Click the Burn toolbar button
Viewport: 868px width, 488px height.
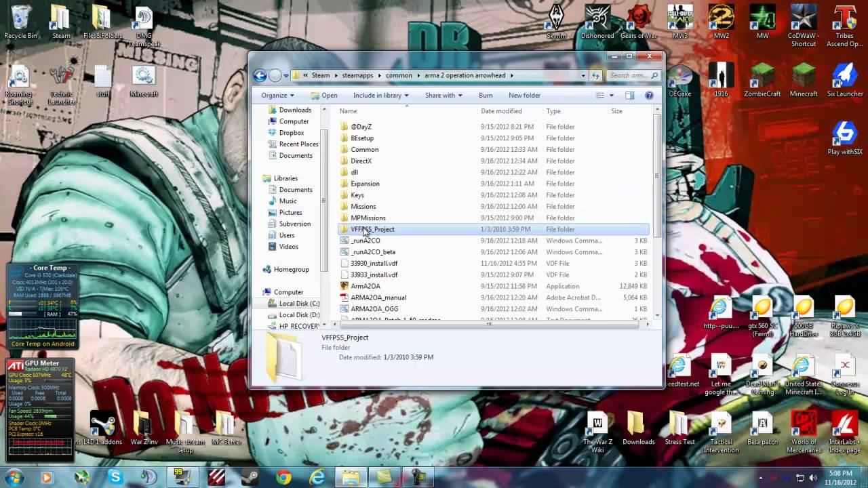coord(486,96)
